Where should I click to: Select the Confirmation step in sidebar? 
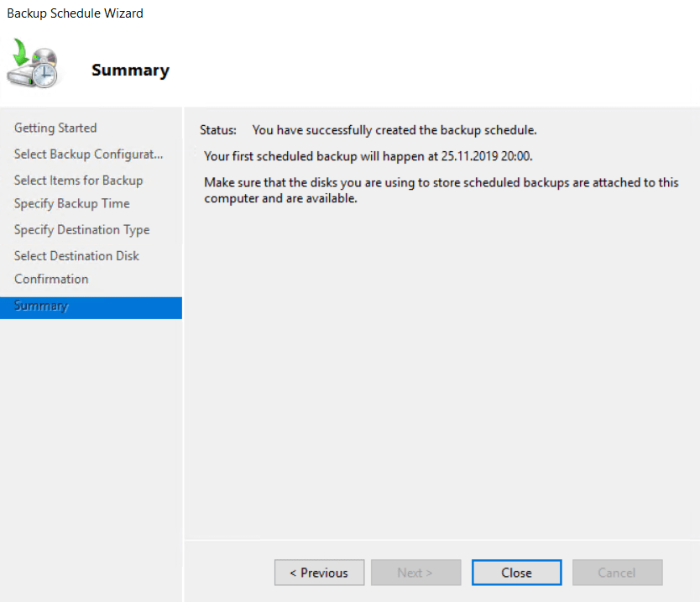[x=51, y=279]
